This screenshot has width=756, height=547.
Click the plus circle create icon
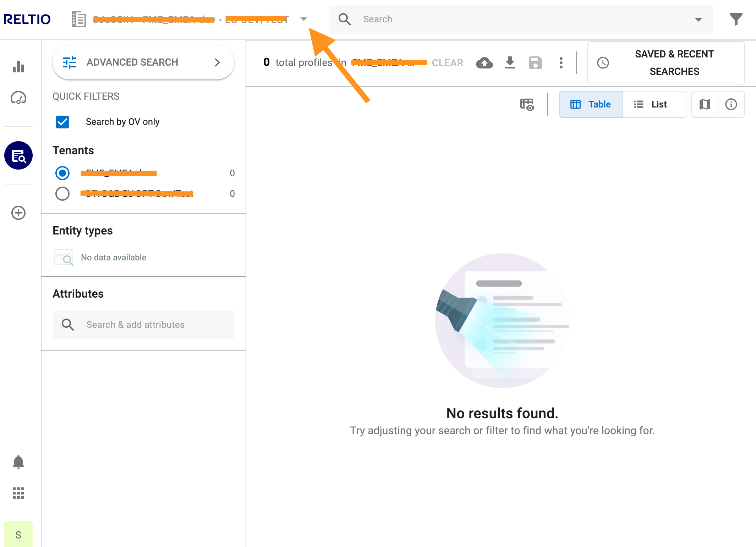(x=18, y=213)
